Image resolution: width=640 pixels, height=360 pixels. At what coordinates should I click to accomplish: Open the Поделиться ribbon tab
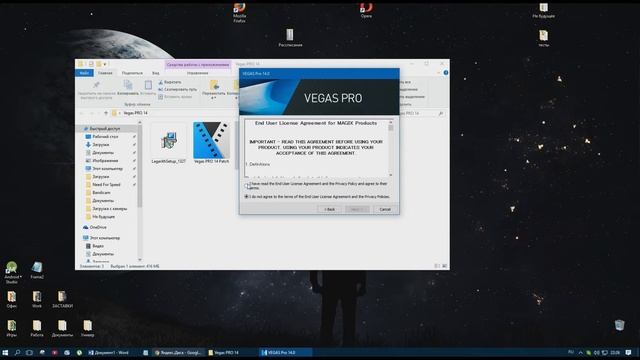click(x=132, y=73)
